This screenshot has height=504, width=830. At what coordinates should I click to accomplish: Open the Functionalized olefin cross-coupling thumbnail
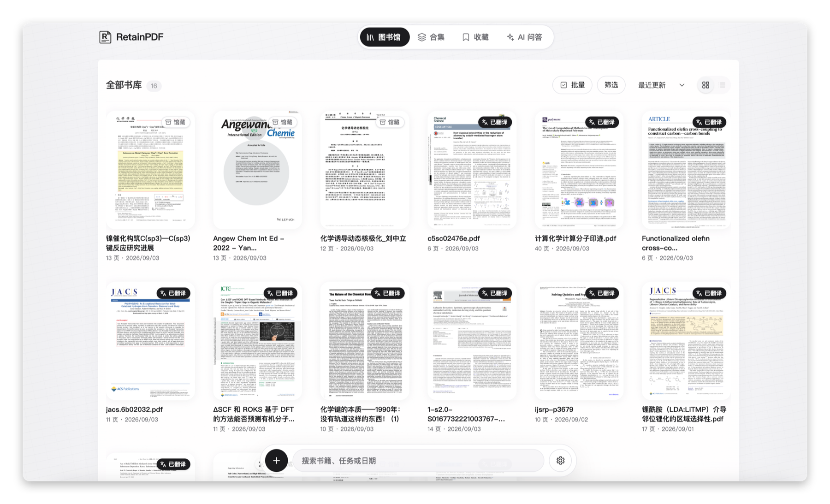click(686, 170)
